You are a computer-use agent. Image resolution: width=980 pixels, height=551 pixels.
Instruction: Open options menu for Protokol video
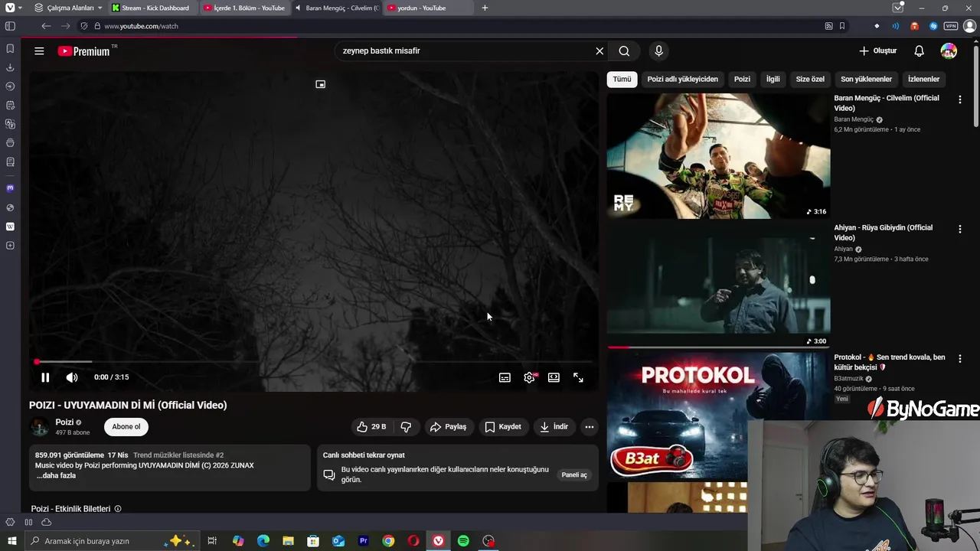(x=959, y=358)
